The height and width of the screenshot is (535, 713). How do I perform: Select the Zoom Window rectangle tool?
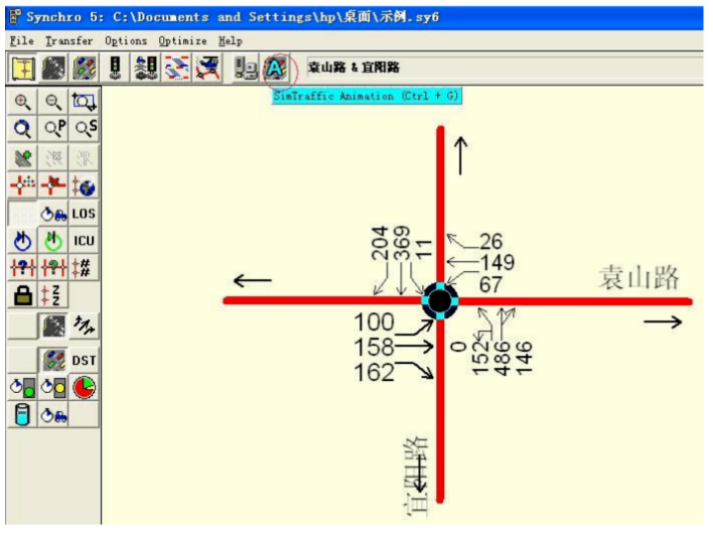84,102
